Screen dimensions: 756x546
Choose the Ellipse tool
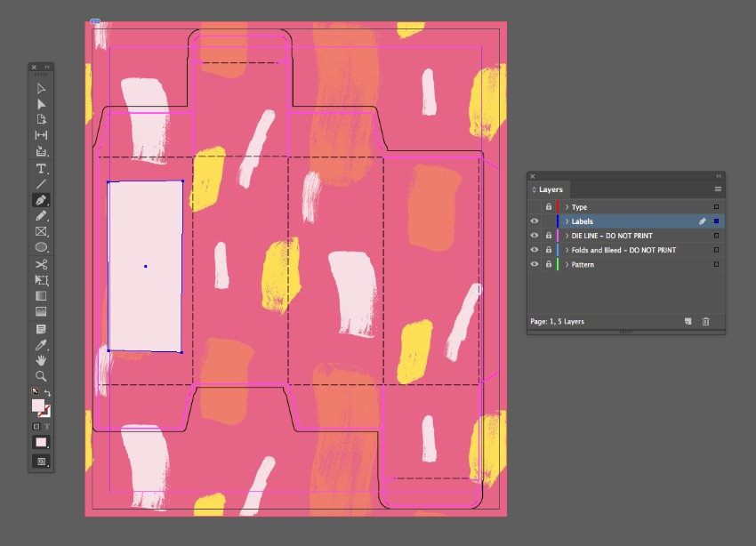coord(41,247)
